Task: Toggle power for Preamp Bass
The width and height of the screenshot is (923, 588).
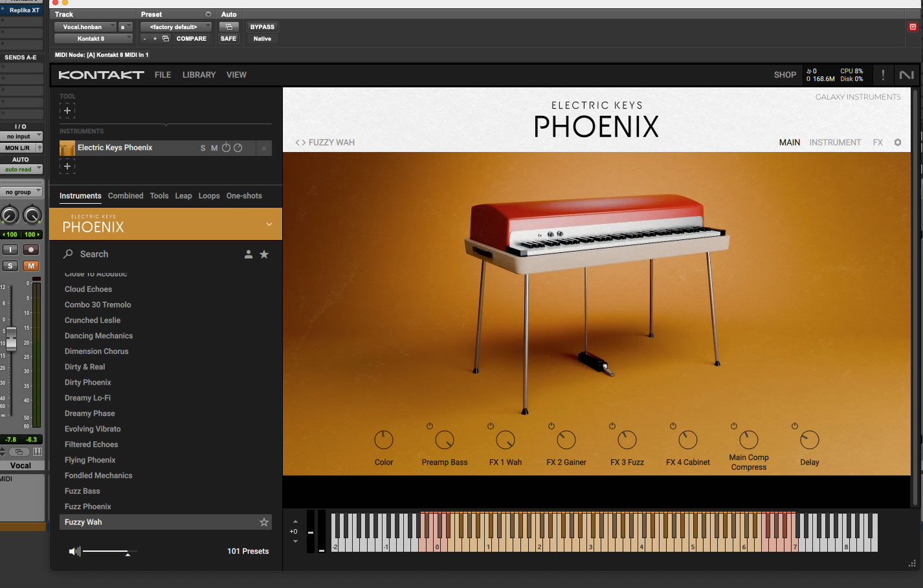Action: click(430, 426)
